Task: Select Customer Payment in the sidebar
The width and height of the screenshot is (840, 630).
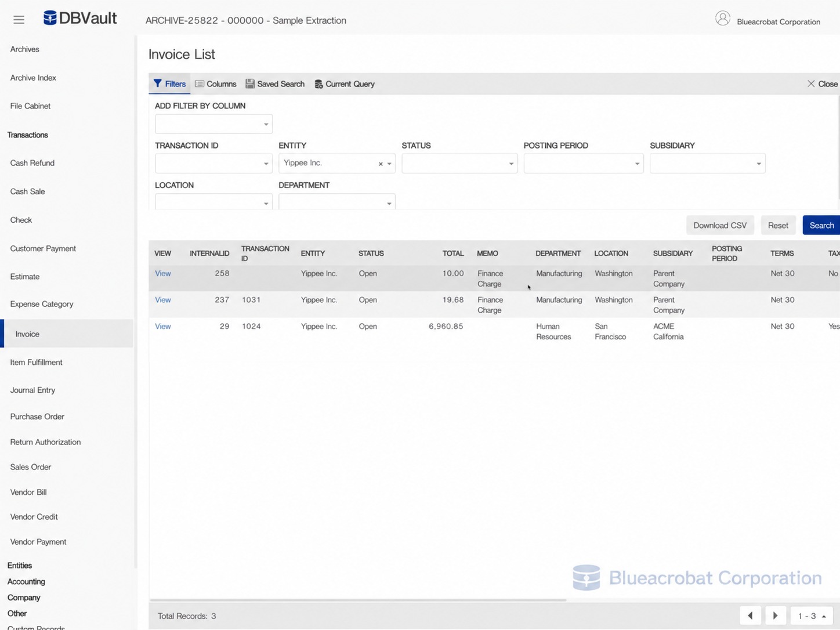Action: (43, 248)
